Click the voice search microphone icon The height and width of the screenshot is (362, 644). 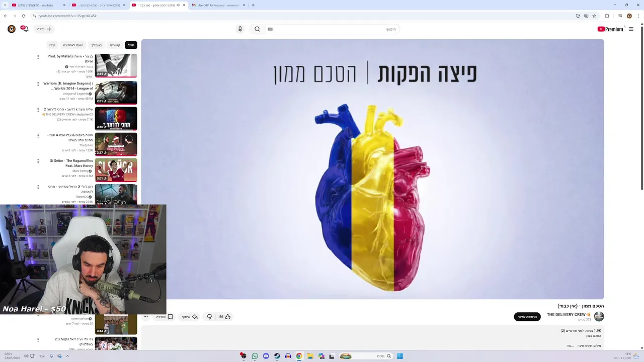pos(240,29)
